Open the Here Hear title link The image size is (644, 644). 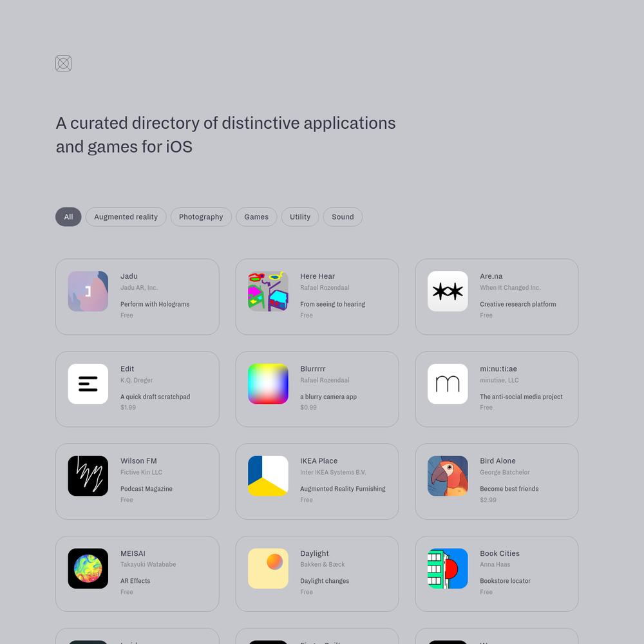click(x=317, y=276)
